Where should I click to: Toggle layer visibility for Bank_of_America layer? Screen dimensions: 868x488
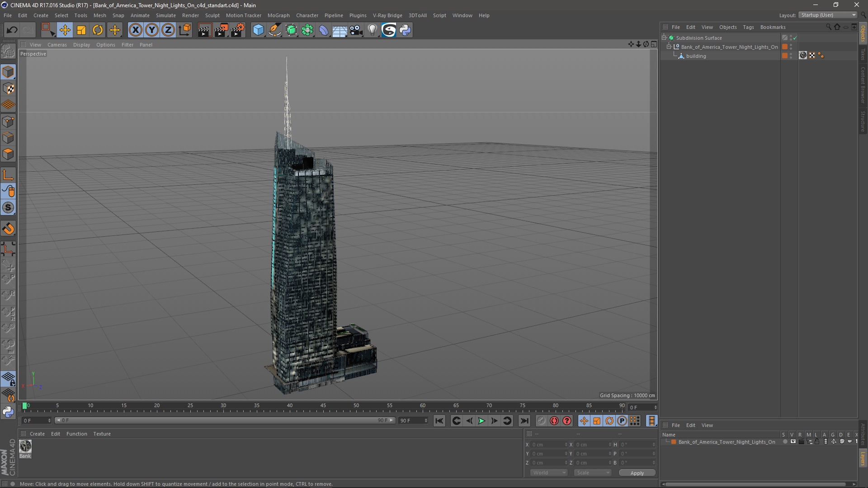(x=793, y=441)
